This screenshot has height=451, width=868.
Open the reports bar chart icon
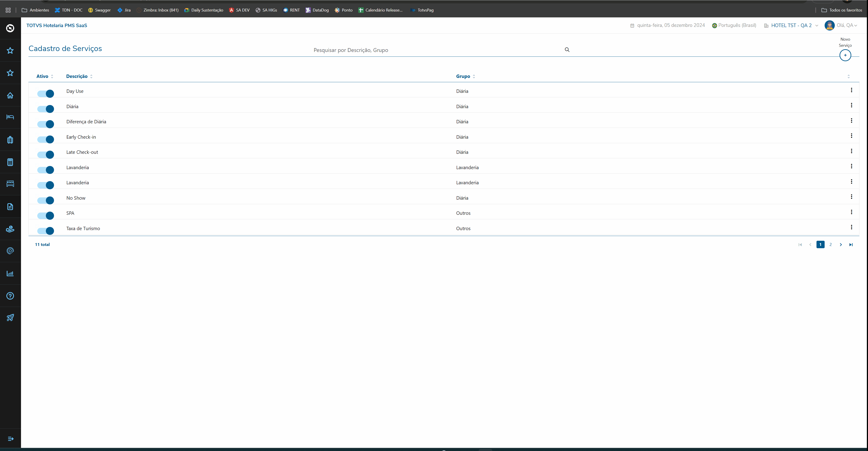tap(10, 273)
